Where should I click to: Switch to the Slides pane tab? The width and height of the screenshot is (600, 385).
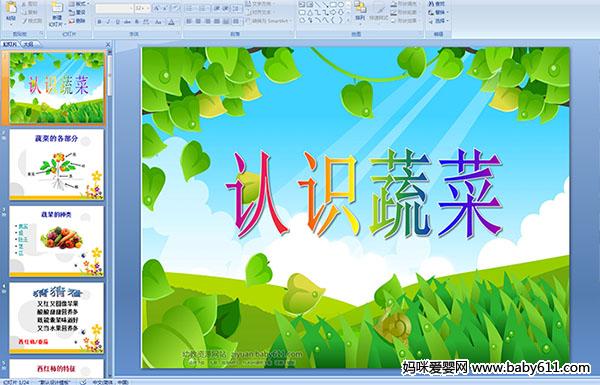9,44
